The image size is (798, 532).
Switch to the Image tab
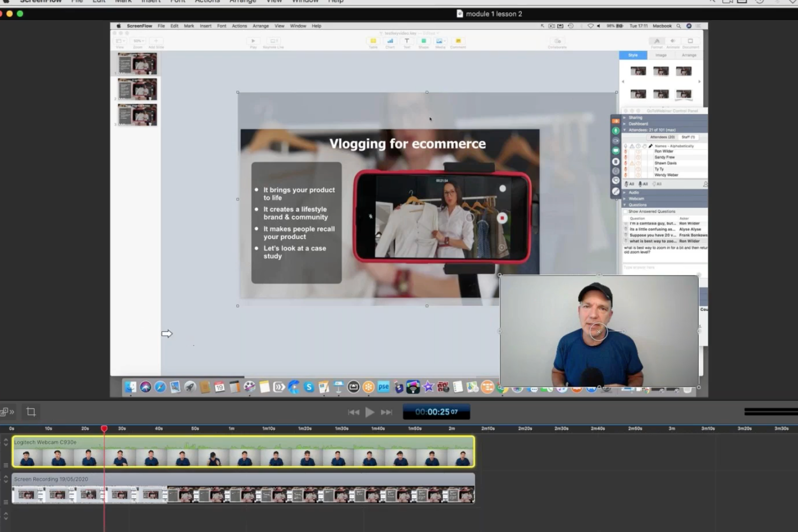click(661, 55)
